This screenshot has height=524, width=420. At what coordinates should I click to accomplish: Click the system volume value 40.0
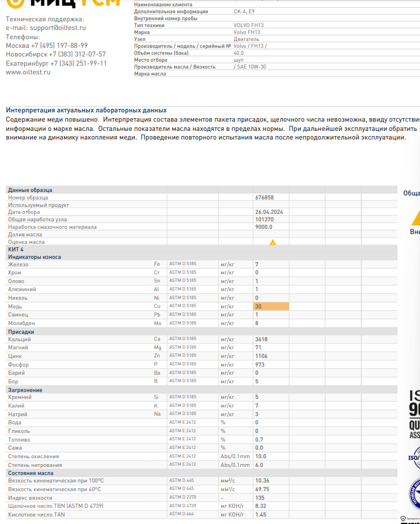[x=239, y=53]
